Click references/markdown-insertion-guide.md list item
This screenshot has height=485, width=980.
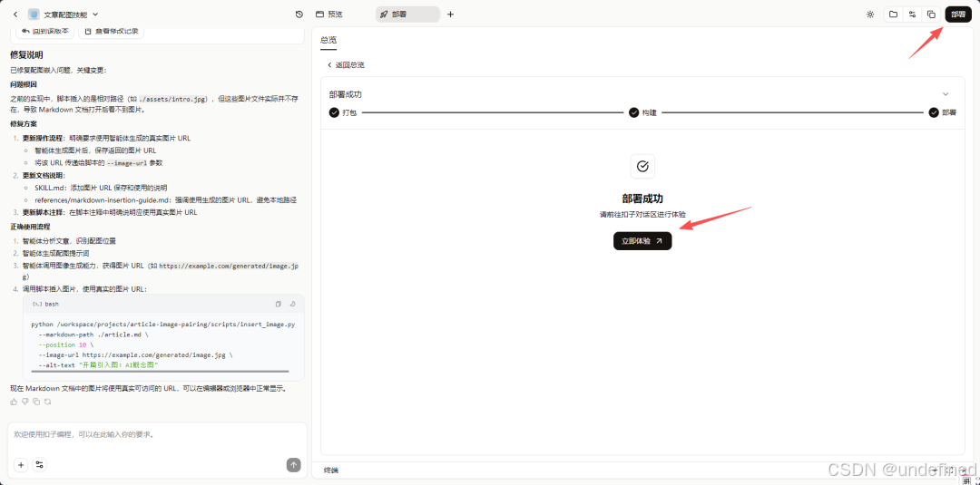166,200
